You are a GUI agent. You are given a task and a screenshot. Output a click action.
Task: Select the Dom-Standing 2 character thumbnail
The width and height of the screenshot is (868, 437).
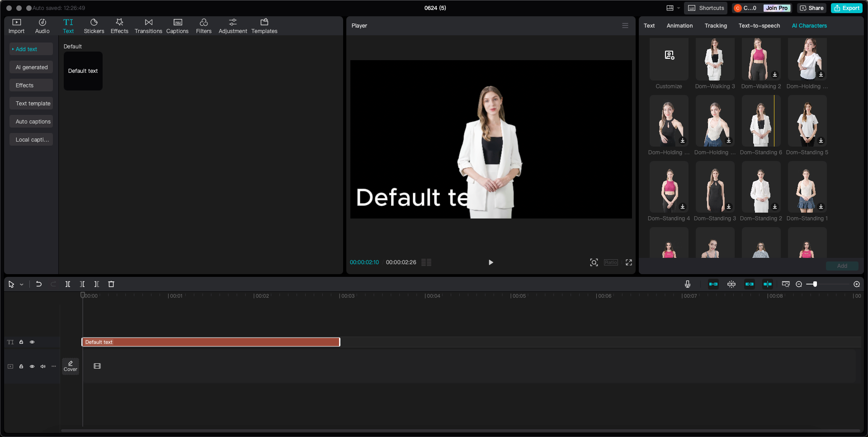[x=761, y=187]
